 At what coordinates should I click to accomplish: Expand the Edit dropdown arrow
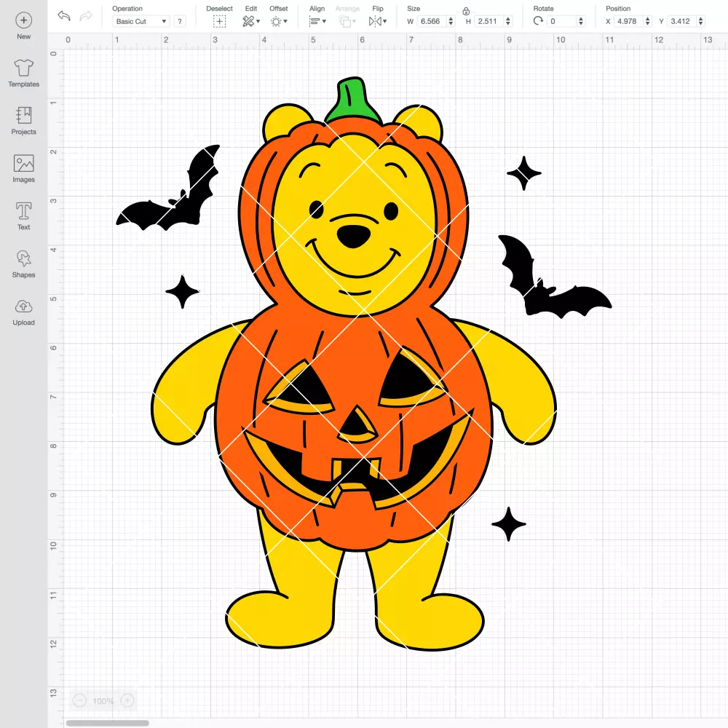258,21
